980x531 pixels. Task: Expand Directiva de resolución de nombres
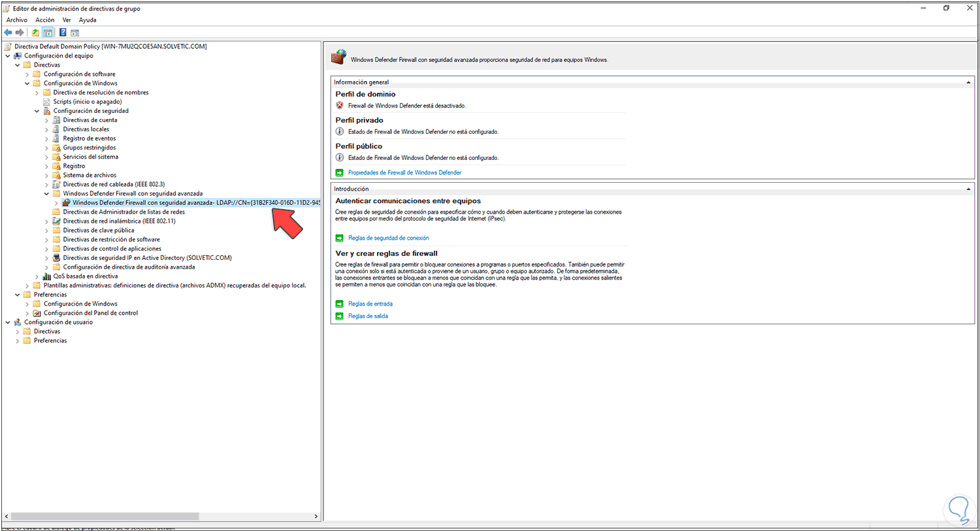pos(37,93)
